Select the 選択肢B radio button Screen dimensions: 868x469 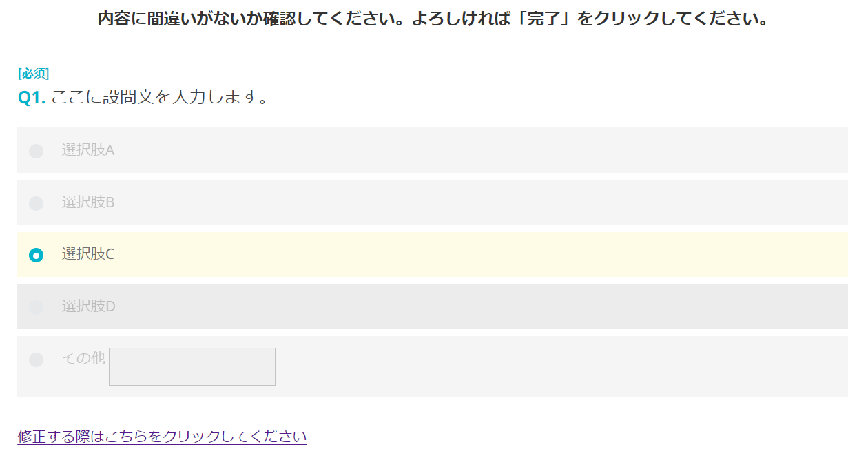37,203
